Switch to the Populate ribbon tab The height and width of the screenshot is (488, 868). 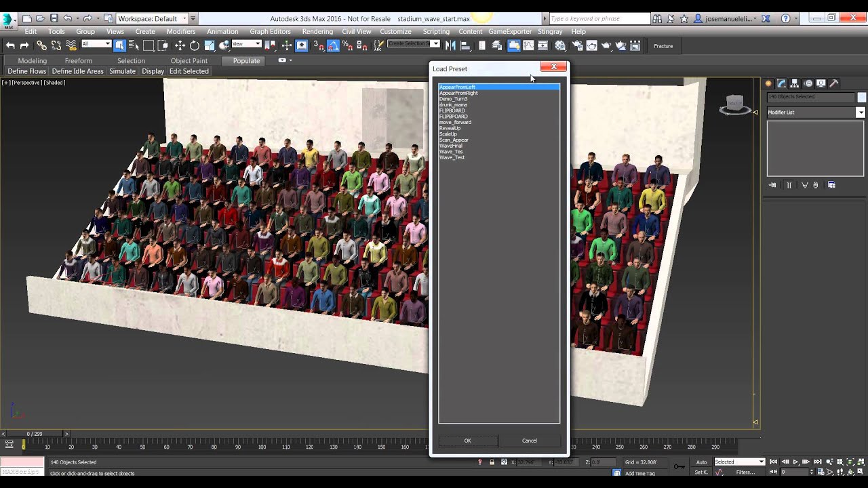(246, 60)
